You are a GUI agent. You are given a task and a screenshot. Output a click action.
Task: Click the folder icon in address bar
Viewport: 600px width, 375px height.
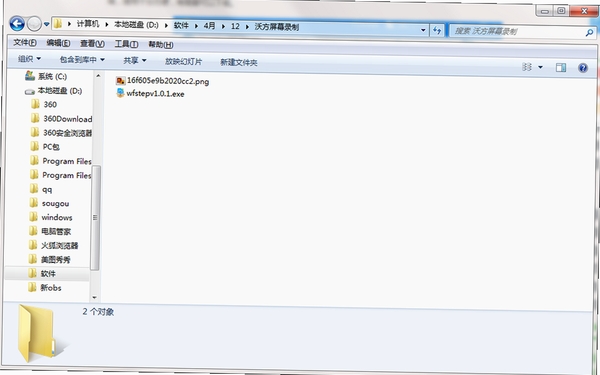pyautogui.click(x=58, y=24)
